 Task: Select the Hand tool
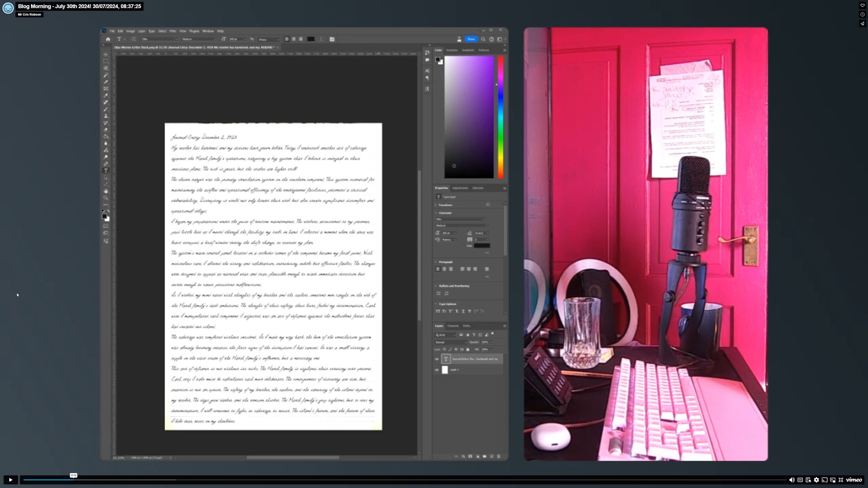tap(106, 191)
